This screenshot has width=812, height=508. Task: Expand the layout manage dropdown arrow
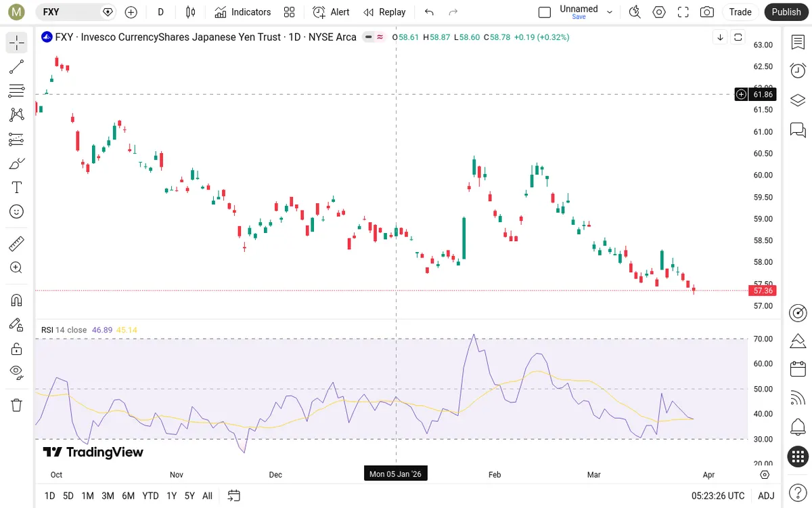pos(610,12)
